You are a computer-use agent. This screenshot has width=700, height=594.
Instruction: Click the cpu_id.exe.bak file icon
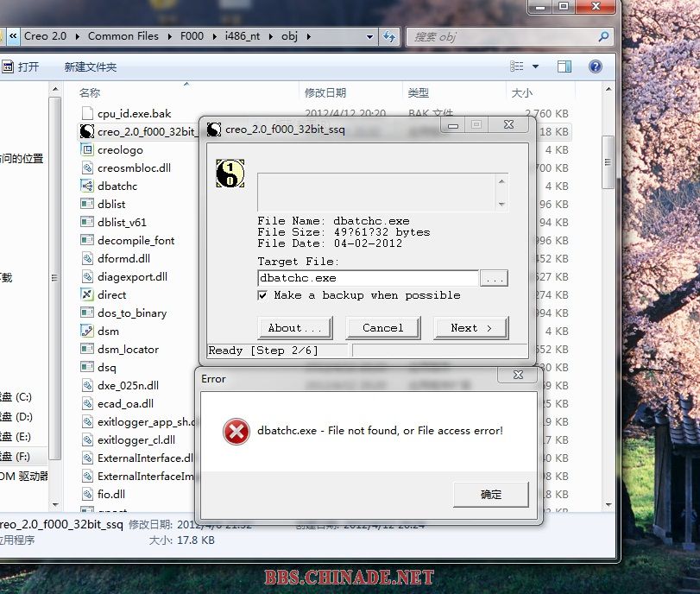87,113
